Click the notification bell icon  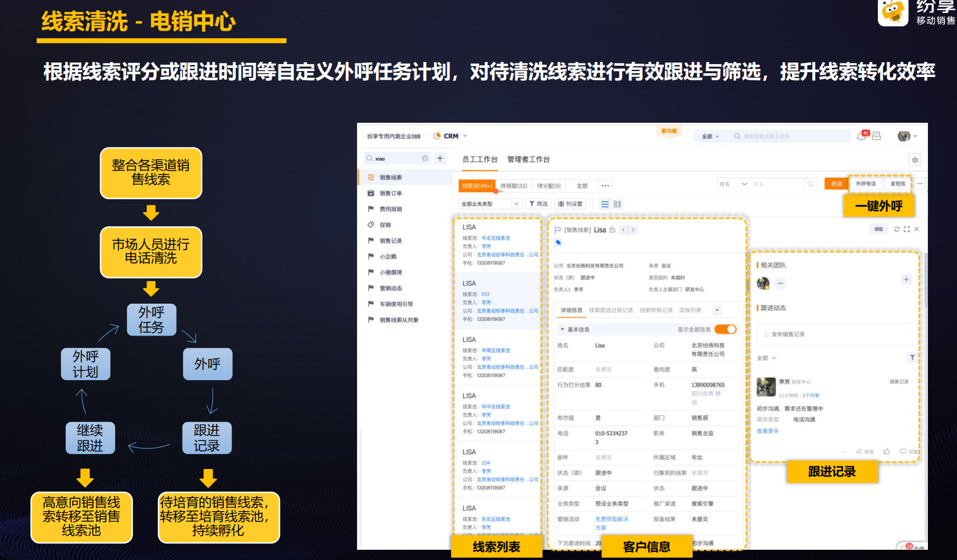point(861,136)
